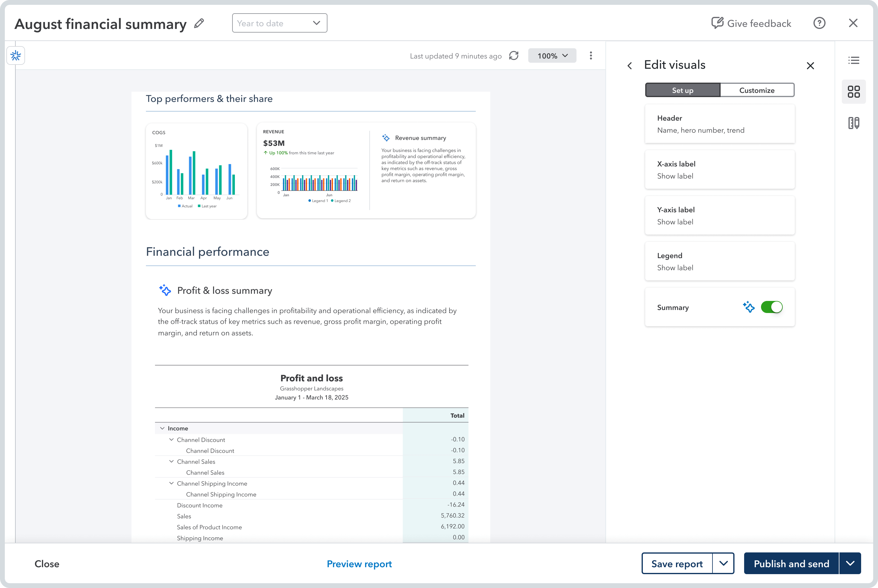This screenshot has height=588, width=878.
Task: Open help via the question mark icon
Action: point(820,23)
